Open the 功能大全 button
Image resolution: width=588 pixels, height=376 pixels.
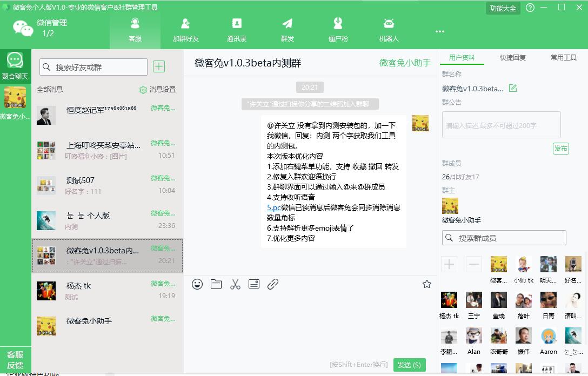pos(503,8)
